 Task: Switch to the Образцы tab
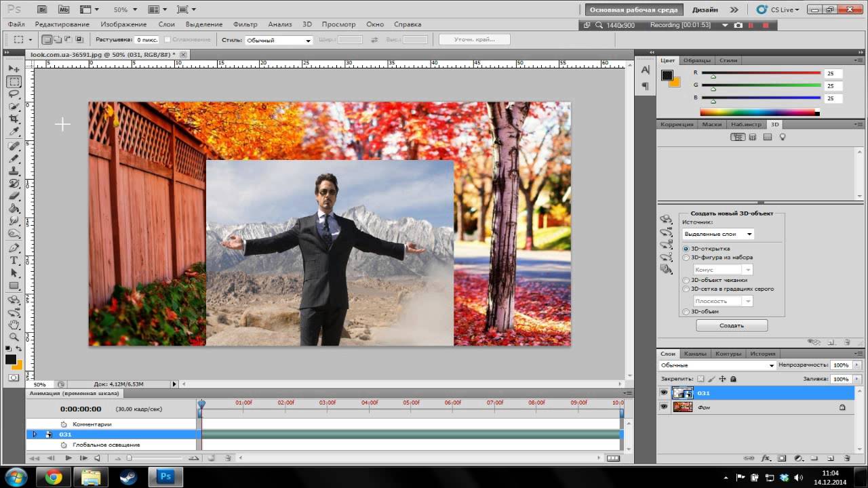tap(697, 60)
